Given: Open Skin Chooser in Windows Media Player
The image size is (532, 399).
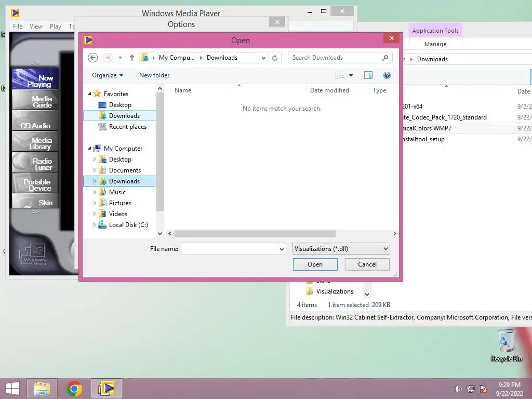Looking at the screenshot, I should pos(35,201).
